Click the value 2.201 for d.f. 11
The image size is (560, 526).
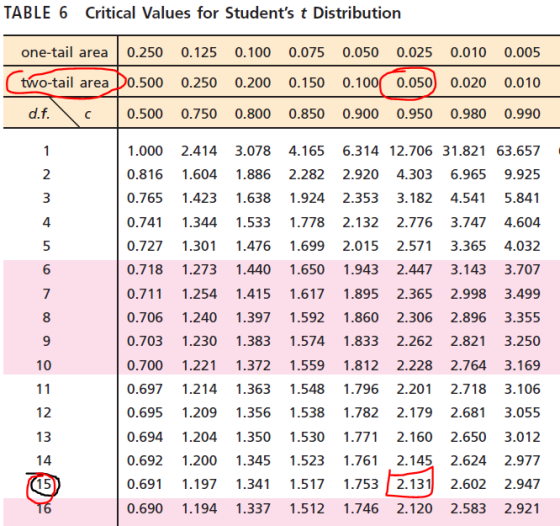tap(414, 389)
